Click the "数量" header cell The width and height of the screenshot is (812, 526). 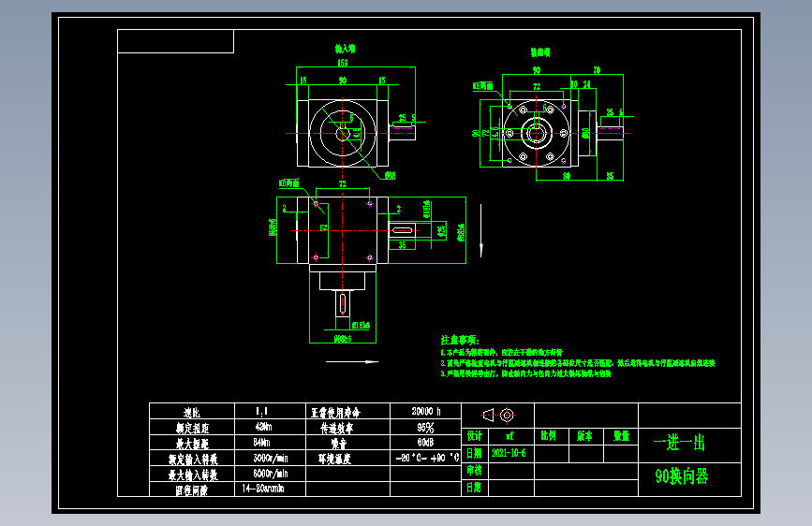click(622, 436)
